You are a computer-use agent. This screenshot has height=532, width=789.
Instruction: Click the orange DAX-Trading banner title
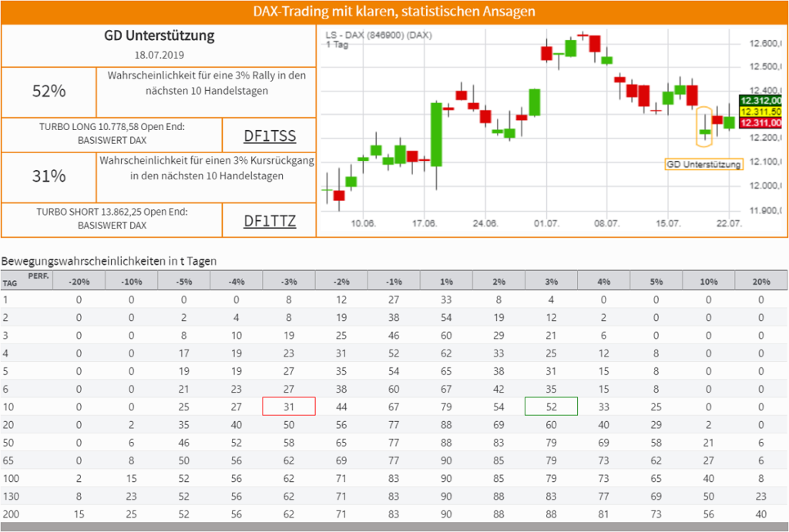(x=394, y=12)
